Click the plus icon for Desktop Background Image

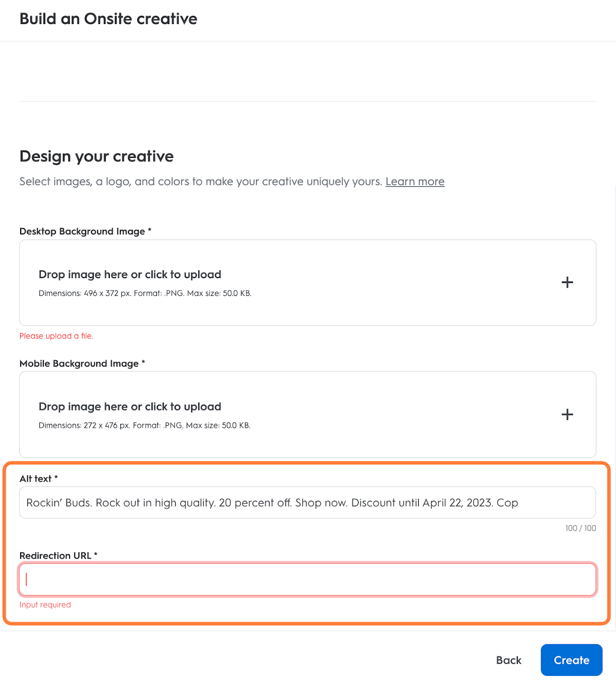(567, 282)
